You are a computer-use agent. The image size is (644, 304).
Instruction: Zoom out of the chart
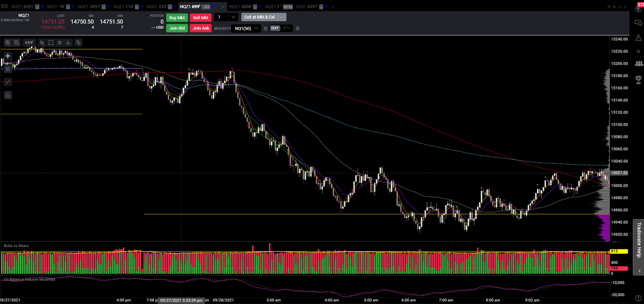pos(17,42)
